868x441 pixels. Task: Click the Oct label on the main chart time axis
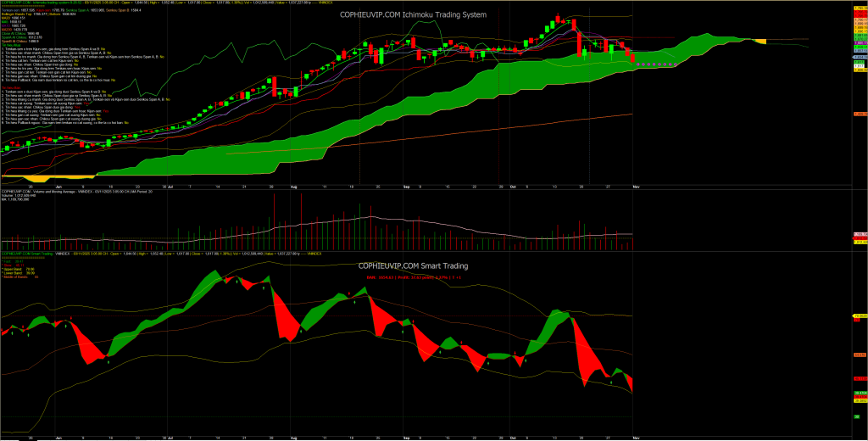(x=514, y=184)
